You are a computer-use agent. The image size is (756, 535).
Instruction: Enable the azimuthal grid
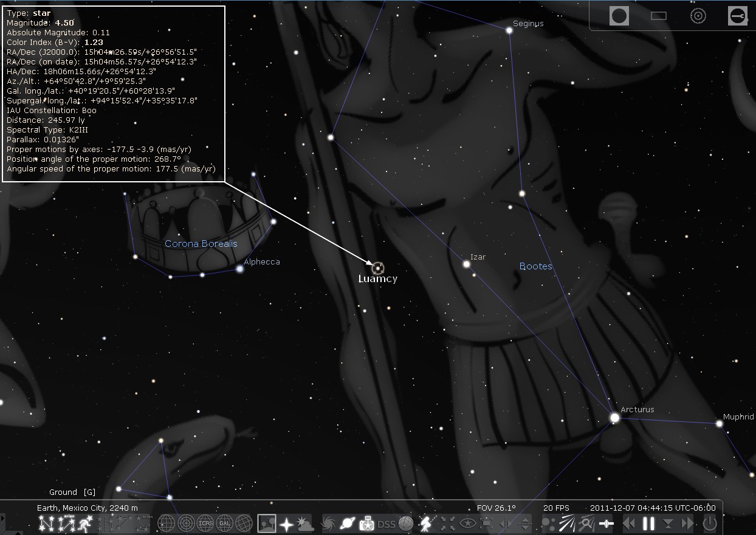tap(186, 523)
